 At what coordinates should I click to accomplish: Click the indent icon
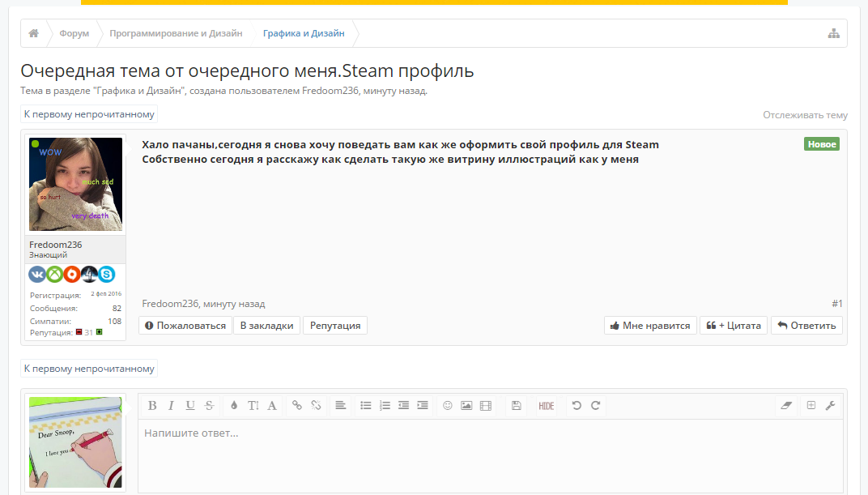pyautogui.click(x=423, y=406)
